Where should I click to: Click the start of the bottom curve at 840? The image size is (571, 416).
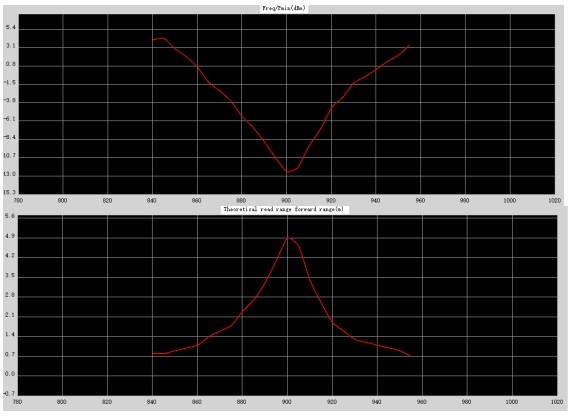coord(153,353)
